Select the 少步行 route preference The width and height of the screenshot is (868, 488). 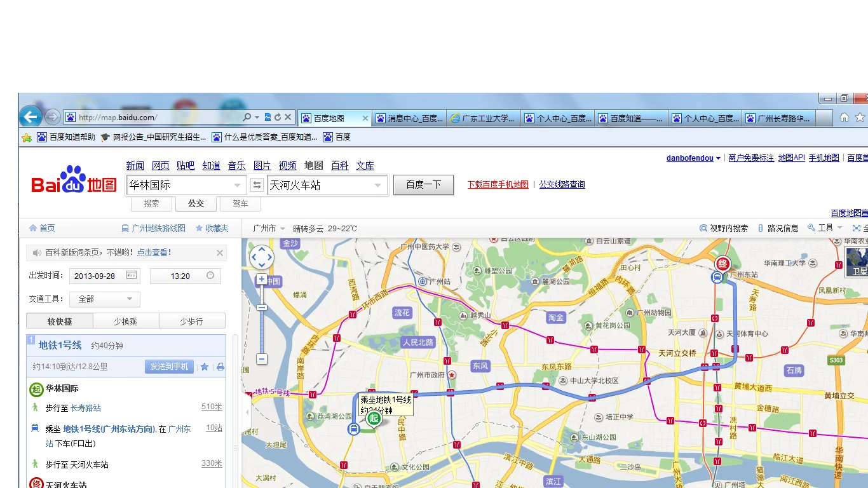[192, 321]
